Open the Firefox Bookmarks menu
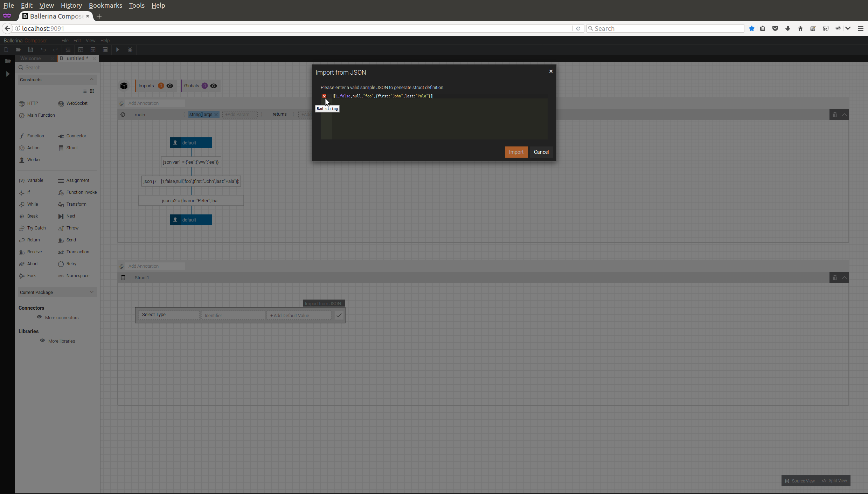 point(105,5)
